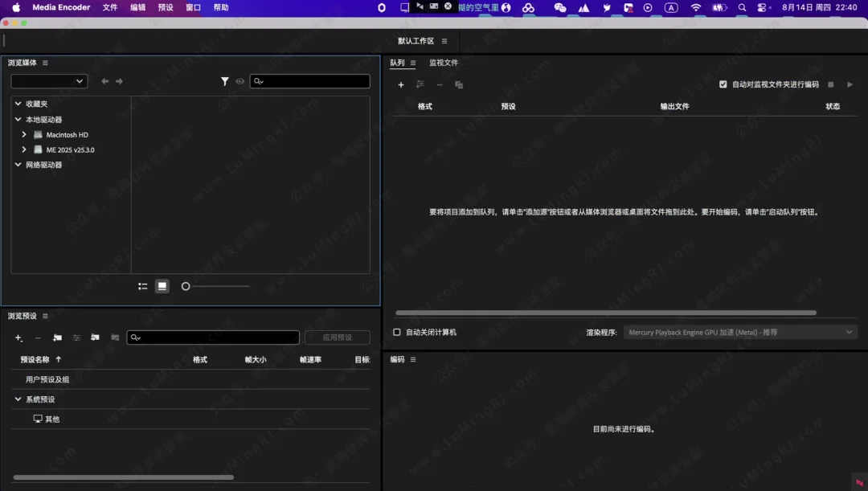Open the 预设 menu in menu bar
This screenshot has height=491, width=868.
[166, 7]
